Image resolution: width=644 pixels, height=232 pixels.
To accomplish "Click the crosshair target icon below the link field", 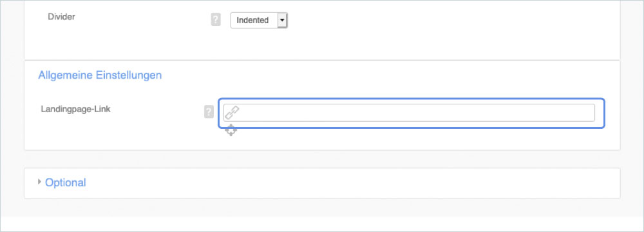I will tap(231, 130).
